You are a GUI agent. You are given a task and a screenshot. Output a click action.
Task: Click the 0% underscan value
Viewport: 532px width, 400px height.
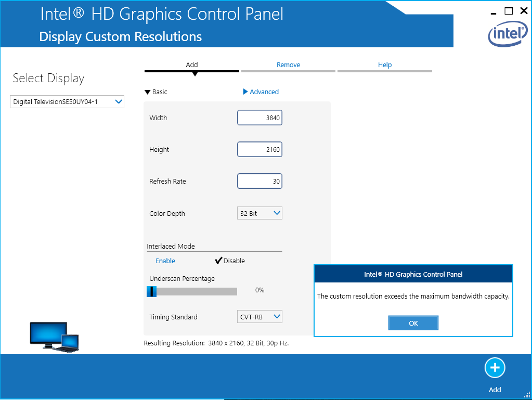click(x=259, y=290)
